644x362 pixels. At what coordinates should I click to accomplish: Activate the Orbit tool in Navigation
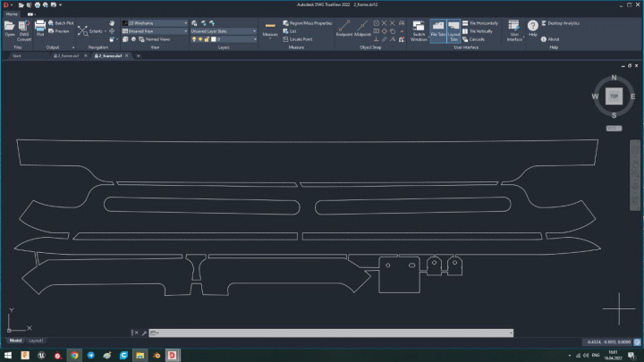(x=112, y=31)
